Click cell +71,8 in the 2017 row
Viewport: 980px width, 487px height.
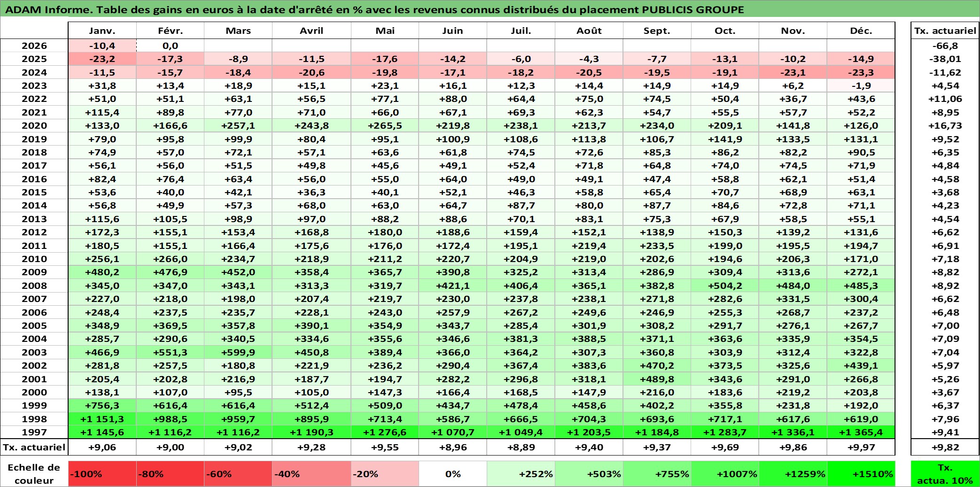click(589, 165)
